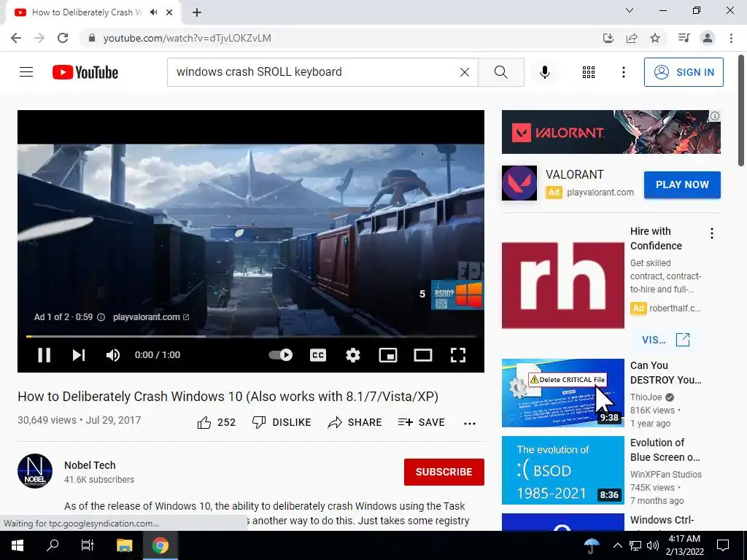Click the ThioJoe channel name

[x=646, y=397]
